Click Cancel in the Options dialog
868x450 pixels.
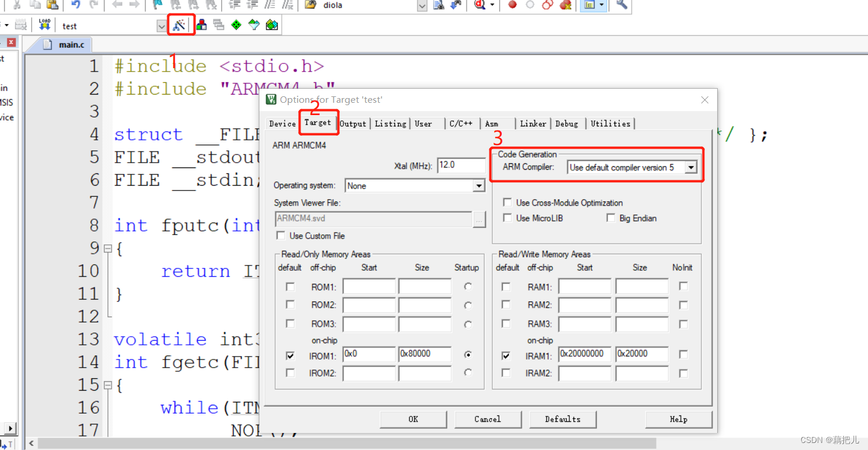click(487, 419)
